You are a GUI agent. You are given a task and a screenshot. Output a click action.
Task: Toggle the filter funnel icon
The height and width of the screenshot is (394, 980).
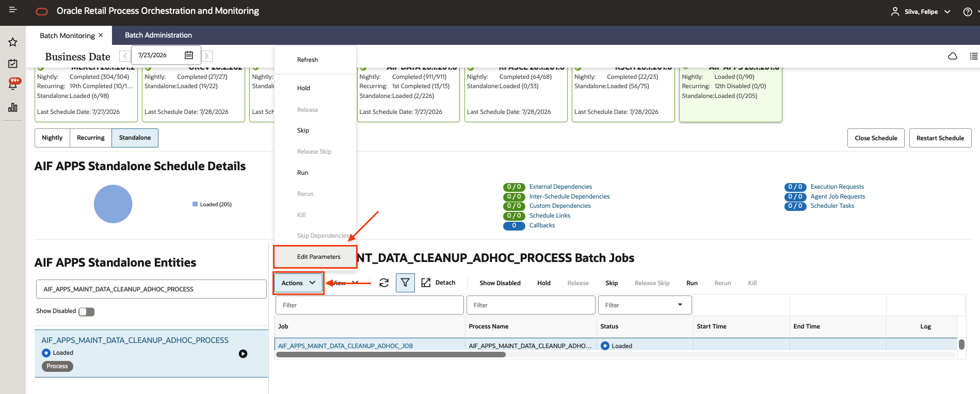[405, 283]
